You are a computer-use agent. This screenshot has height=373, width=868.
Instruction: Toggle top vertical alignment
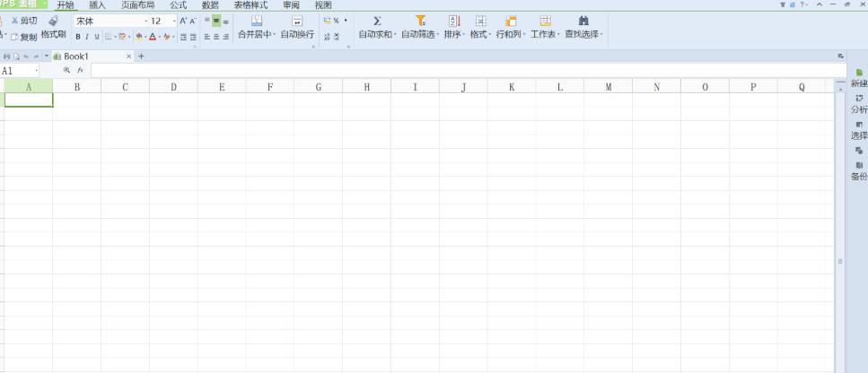tap(207, 21)
